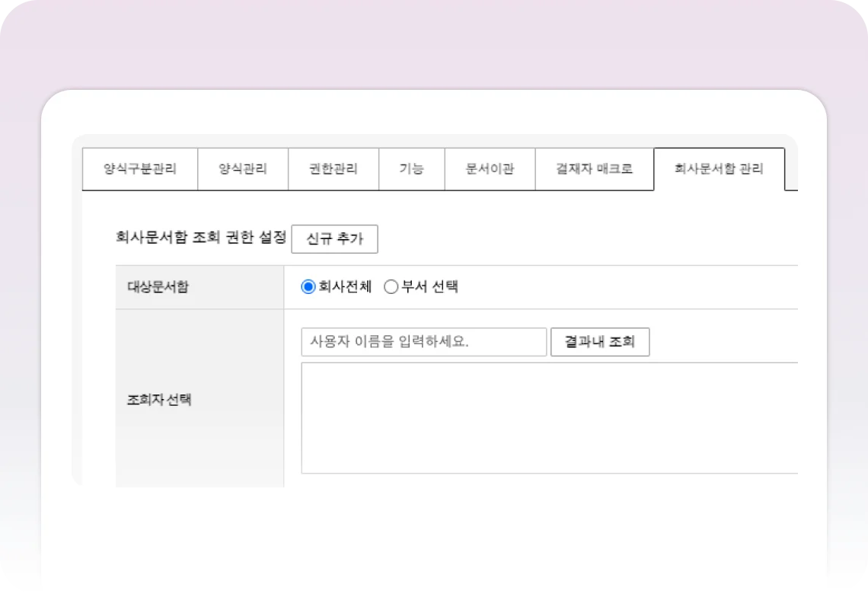Select the 회사문서함 관리 tab

click(719, 169)
